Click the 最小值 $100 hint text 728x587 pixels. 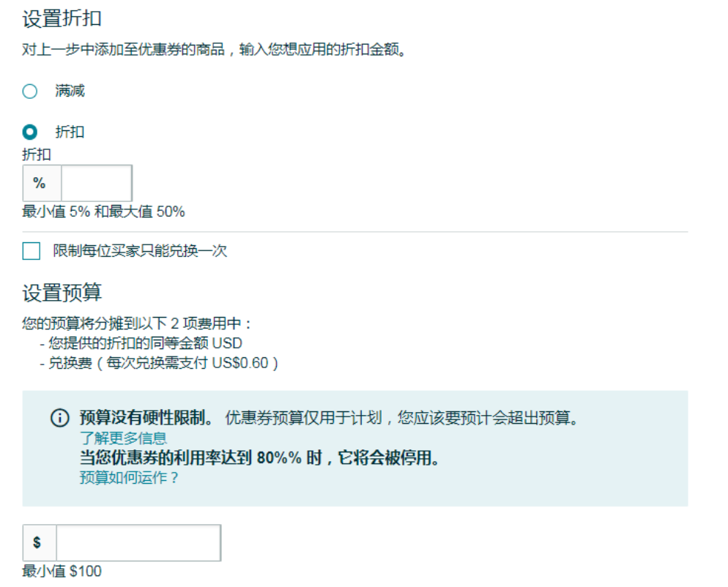click(x=62, y=572)
